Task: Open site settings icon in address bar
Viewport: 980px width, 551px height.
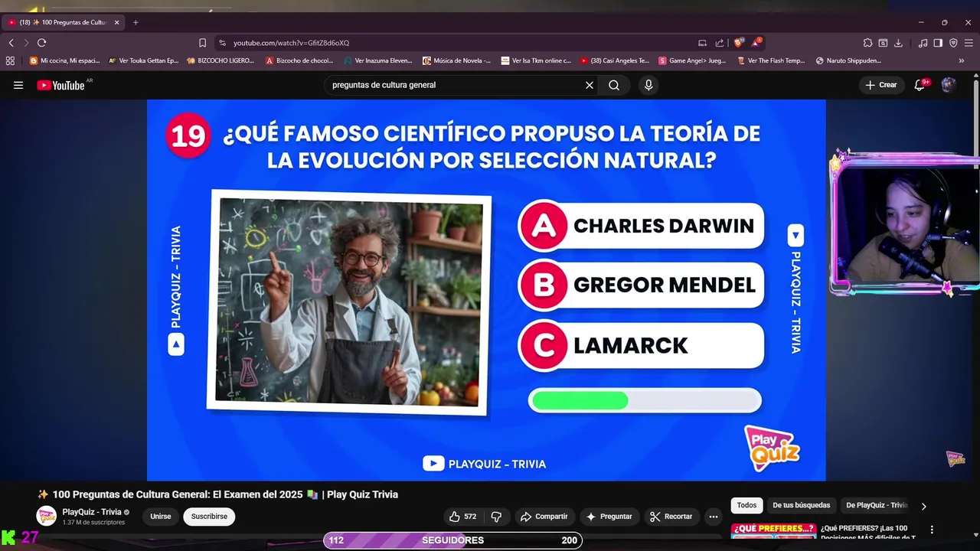Action: [222, 43]
